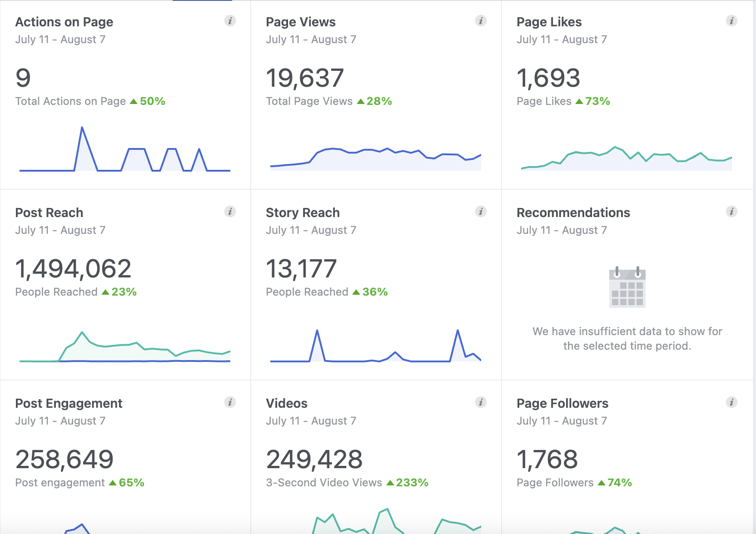Open the Story Reach heading
The height and width of the screenshot is (534, 756).
pos(303,213)
